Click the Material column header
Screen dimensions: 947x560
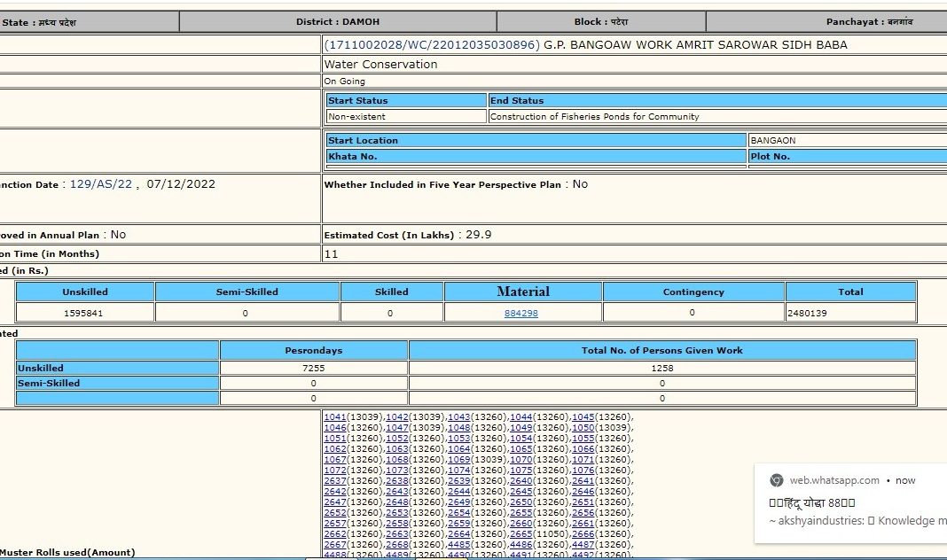tap(523, 292)
